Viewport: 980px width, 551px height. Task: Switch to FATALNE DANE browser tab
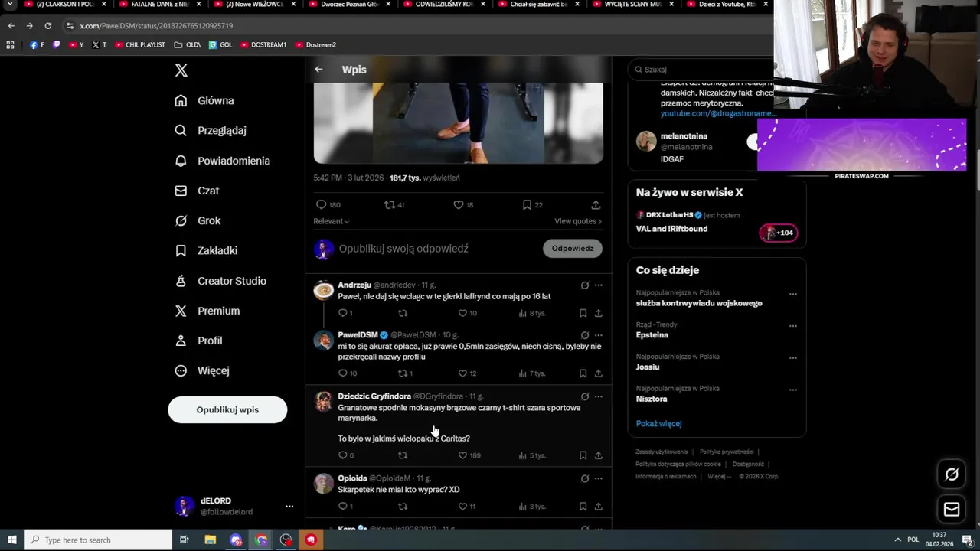point(159,5)
